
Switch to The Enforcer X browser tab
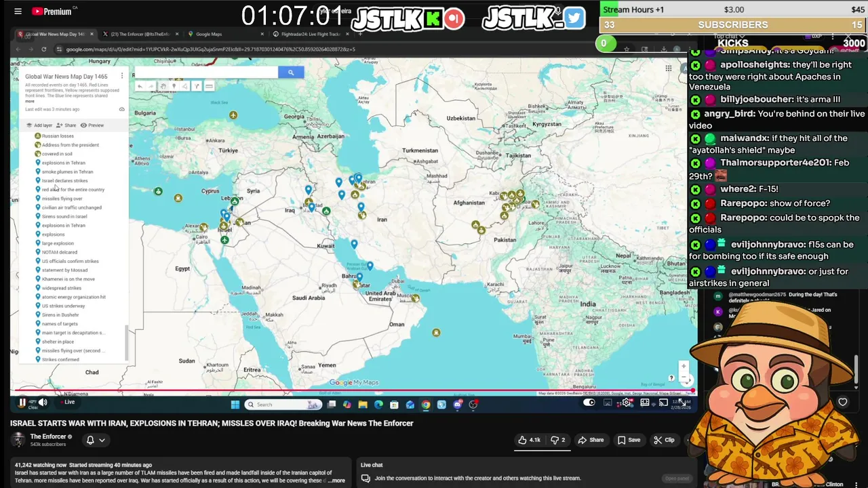click(140, 34)
